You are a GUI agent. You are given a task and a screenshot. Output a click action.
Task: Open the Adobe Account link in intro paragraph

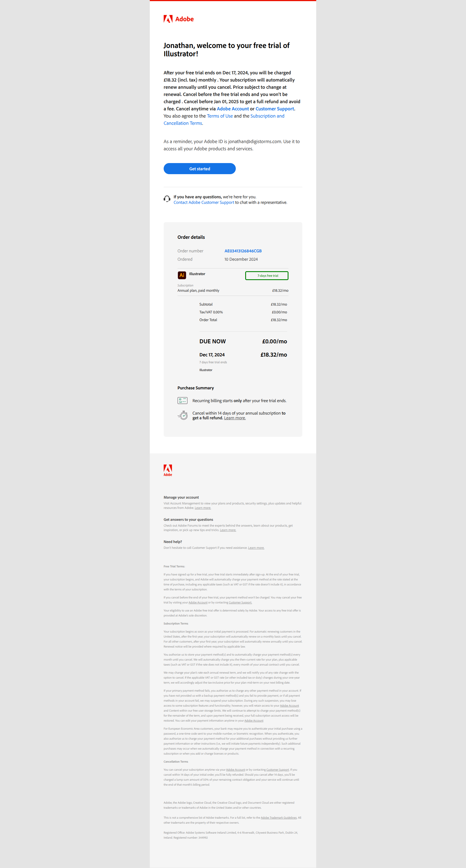[233, 109]
